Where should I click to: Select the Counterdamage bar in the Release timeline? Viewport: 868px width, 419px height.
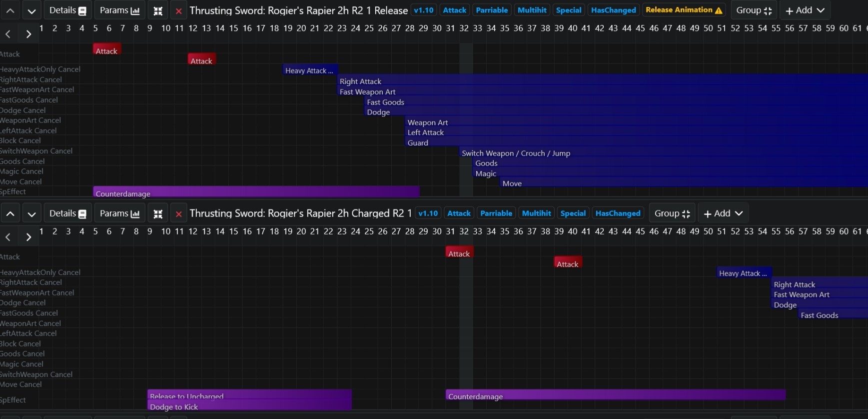[256, 192]
